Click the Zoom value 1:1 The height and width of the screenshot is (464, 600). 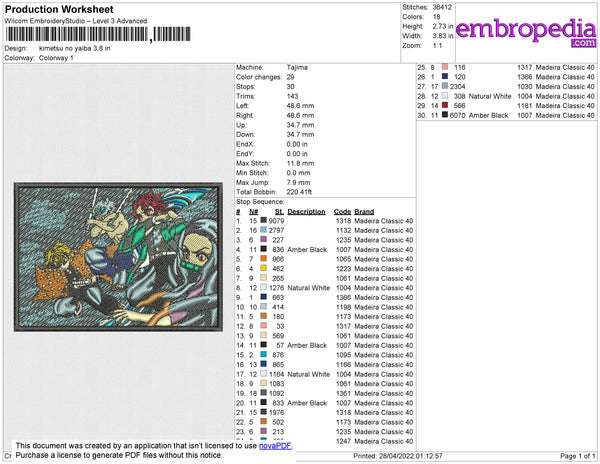tap(437, 46)
